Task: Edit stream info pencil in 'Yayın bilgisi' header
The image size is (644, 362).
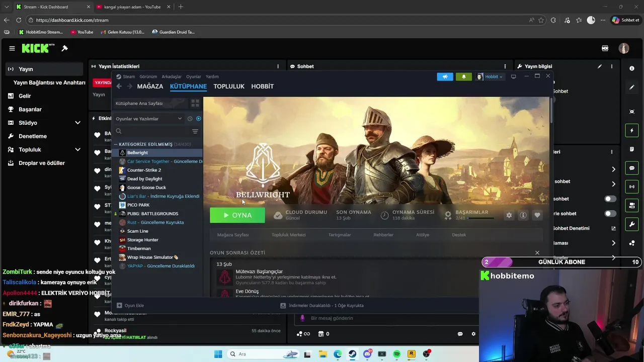Action: click(x=600, y=66)
